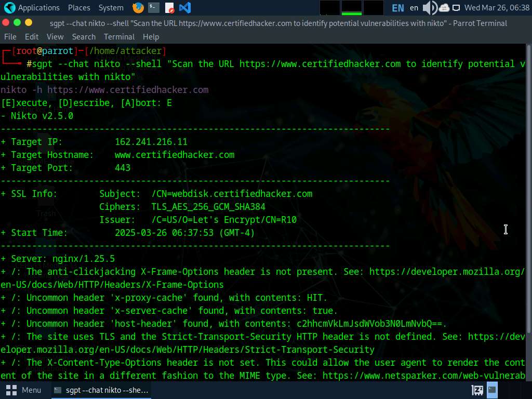Viewport: 532px width, 399px height.
Task: Launch Visual Studio Code from panel
Action: coord(184,8)
